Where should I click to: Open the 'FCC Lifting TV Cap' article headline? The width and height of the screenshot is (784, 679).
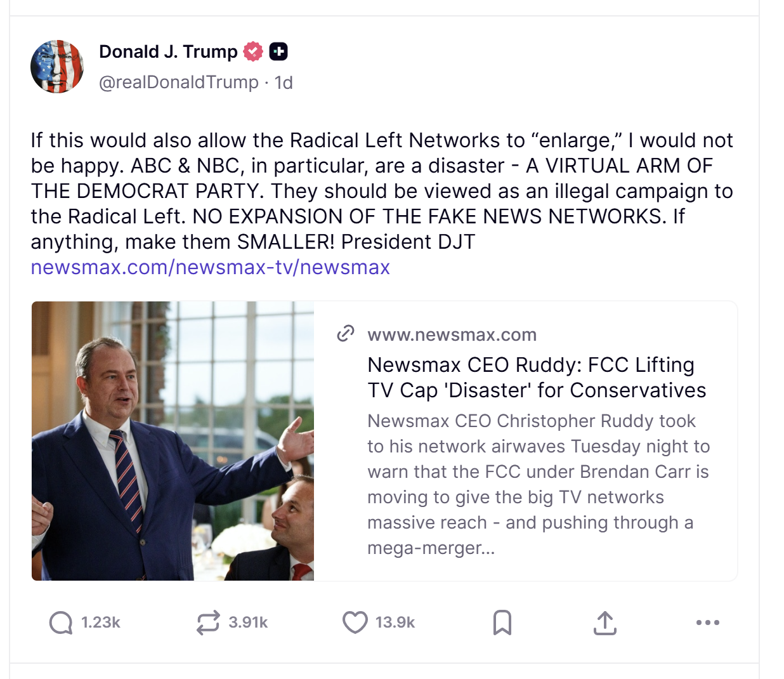536,378
